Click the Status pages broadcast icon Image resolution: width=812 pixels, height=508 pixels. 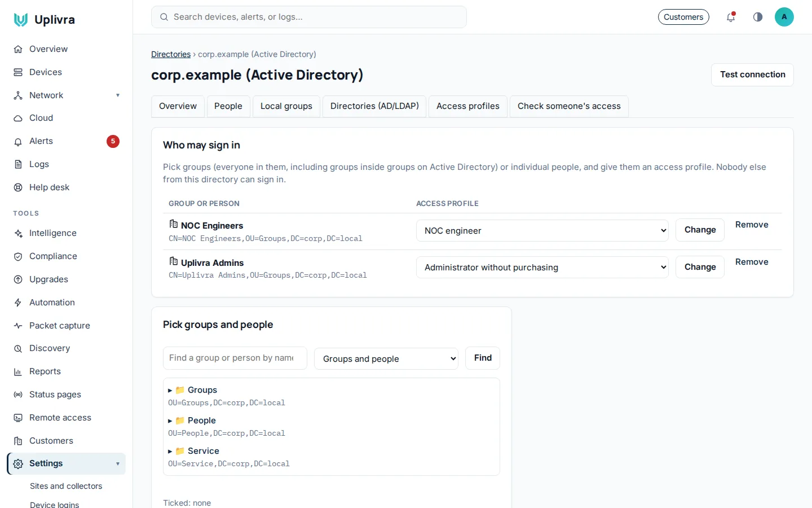point(18,395)
